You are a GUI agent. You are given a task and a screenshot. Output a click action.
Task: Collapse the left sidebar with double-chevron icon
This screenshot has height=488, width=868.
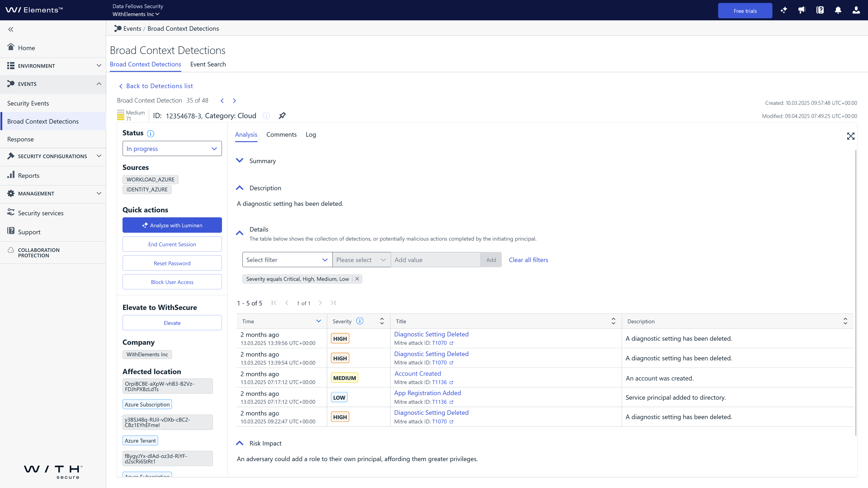tap(11, 29)
